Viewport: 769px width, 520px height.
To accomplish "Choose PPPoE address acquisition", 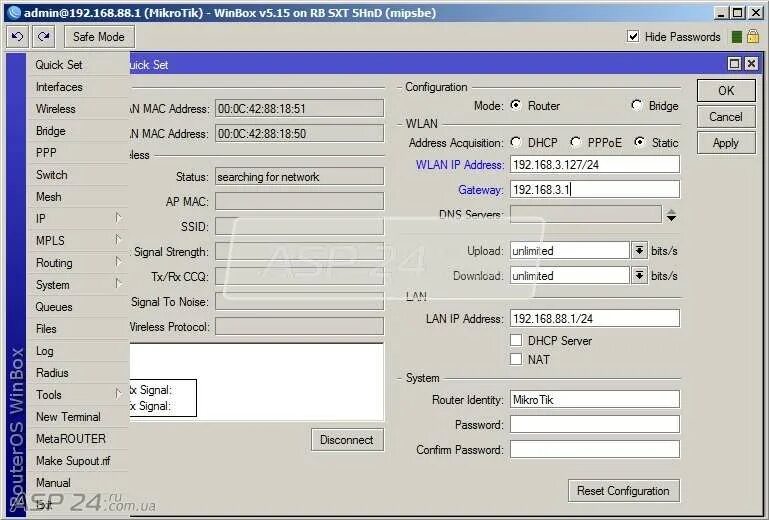I will click(575, 142).
